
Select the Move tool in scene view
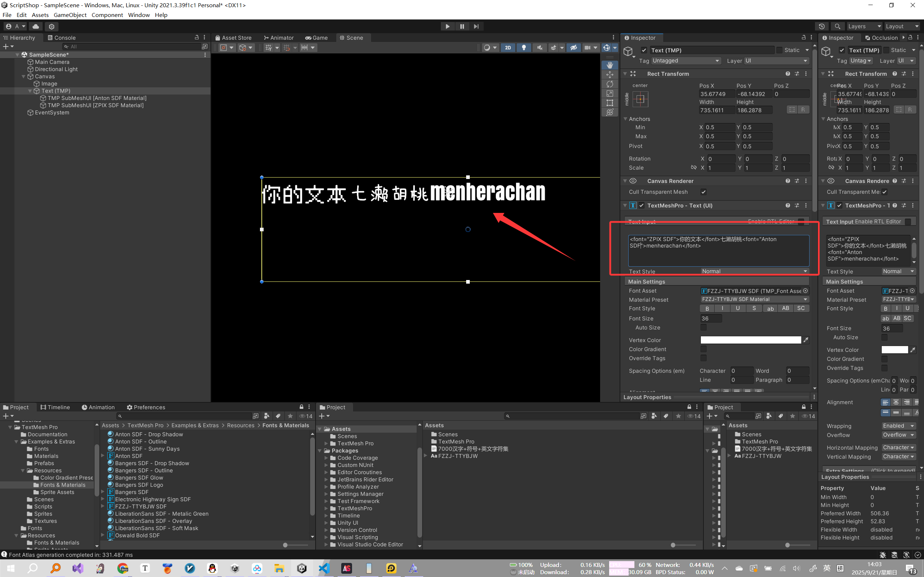pyautogui.click(x=610, y=74)
